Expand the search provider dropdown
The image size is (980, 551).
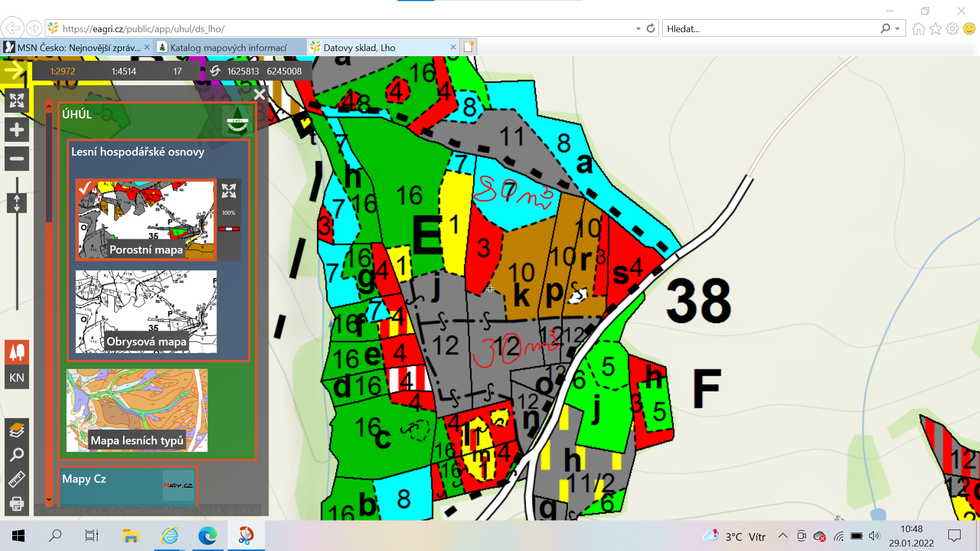(897, 29)
